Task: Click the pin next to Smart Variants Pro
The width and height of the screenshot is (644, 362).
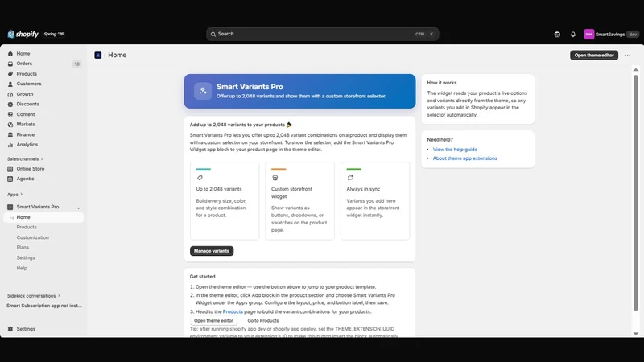Action: tap(78, 208)
